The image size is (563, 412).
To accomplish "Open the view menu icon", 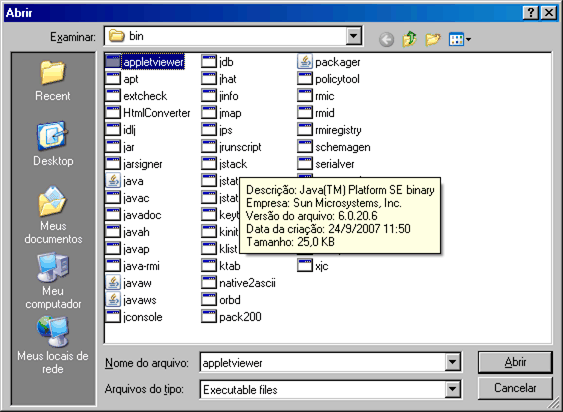I will tap(460, 39).
